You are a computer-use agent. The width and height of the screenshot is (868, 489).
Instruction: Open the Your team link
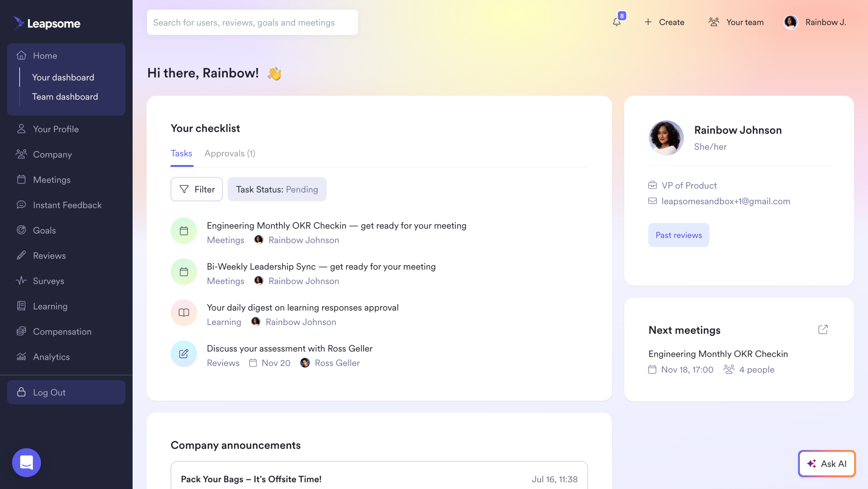[736, 22]
